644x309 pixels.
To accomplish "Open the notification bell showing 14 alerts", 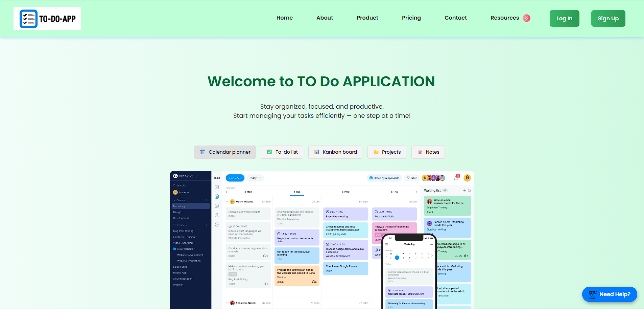I will 456,178.
